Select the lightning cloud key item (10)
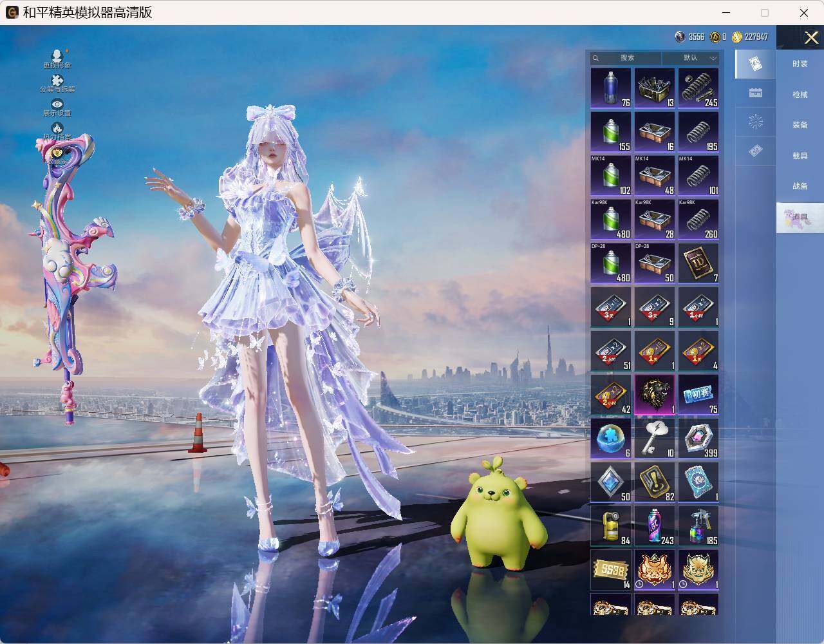Screen dimensions: 824x644 tap(655, 438)
